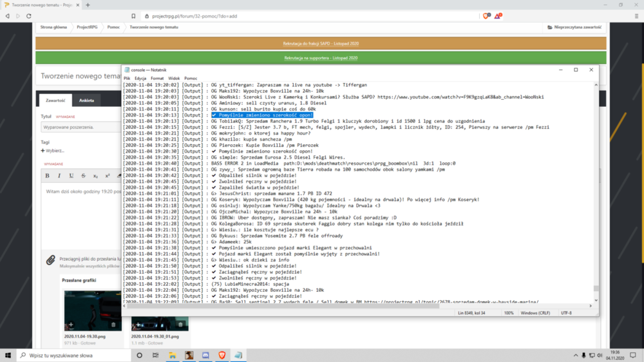This screenshot has height=362, width=644.
Task: Insert image 2020.11.04-19.30_01.png with its plus icon
Action: click(138, 325)
